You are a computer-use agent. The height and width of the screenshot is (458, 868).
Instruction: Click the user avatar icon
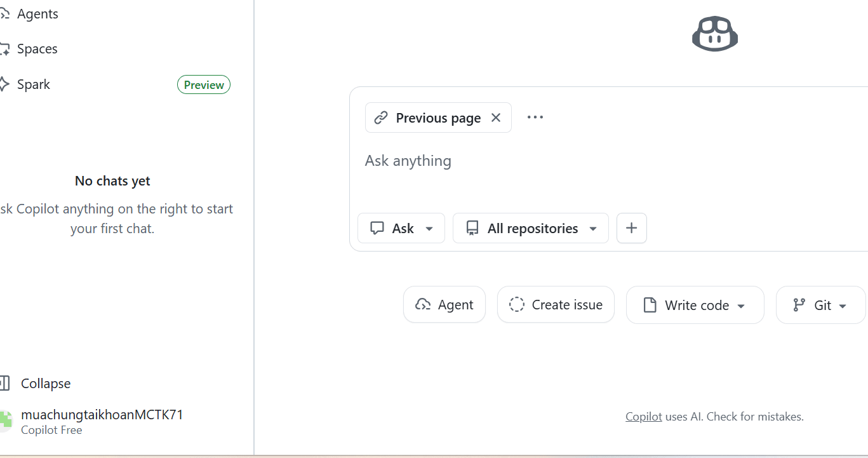click(x=5, y=422)
